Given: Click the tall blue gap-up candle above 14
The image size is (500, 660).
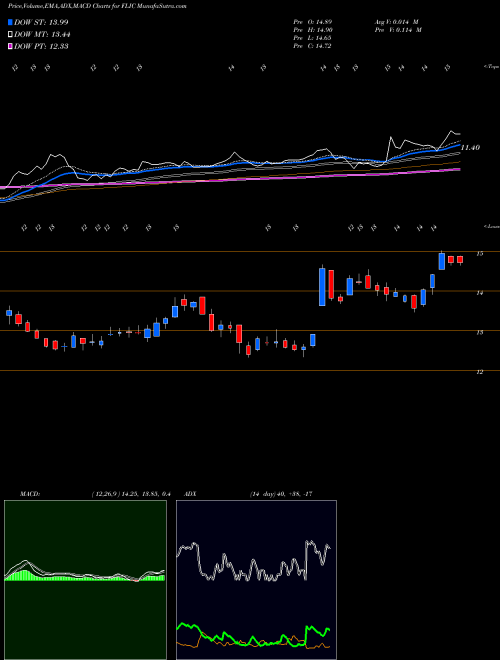Looking at the screenshot, I should point(322,286).
